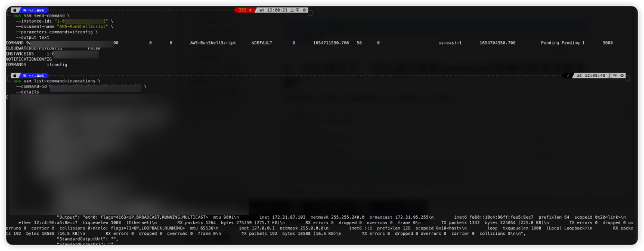Click 'inet 127.0.0.1' address
The image size is (644, 251).
(x=256, y=228)
